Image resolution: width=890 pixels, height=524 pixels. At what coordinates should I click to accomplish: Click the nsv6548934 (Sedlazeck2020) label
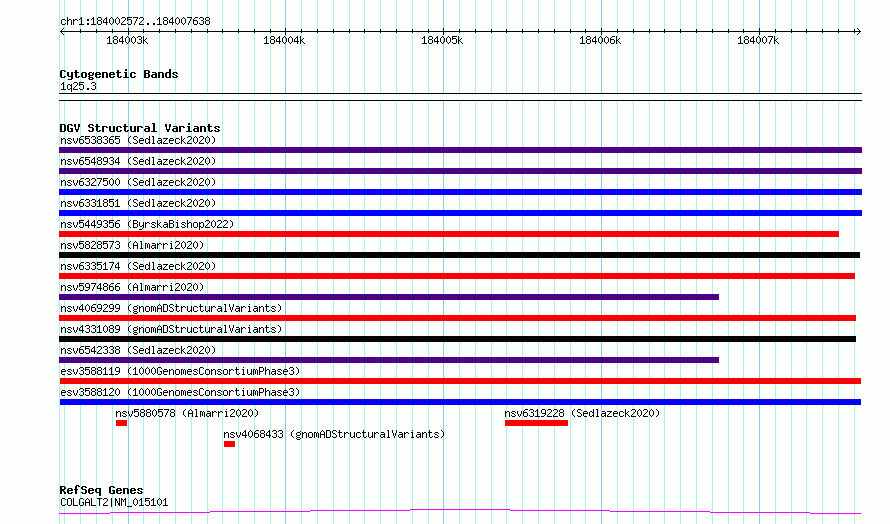[x=138, y=161]
